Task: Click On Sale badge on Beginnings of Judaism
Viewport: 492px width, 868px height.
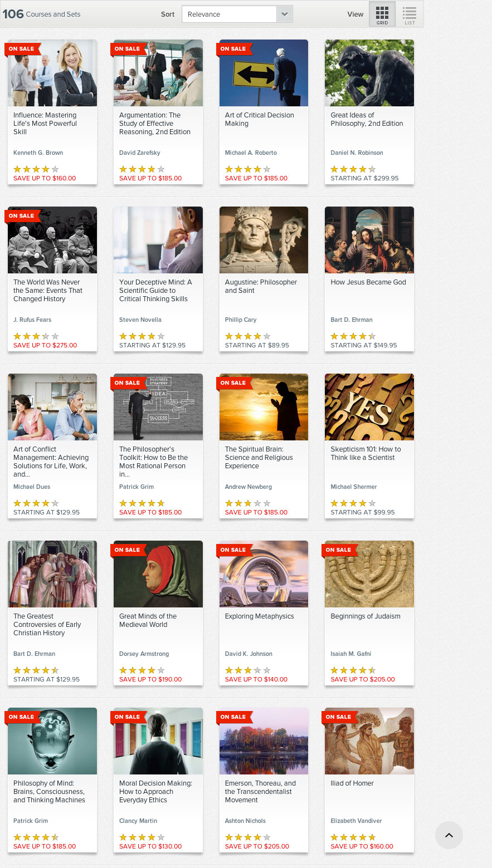Action: (340, 550)
